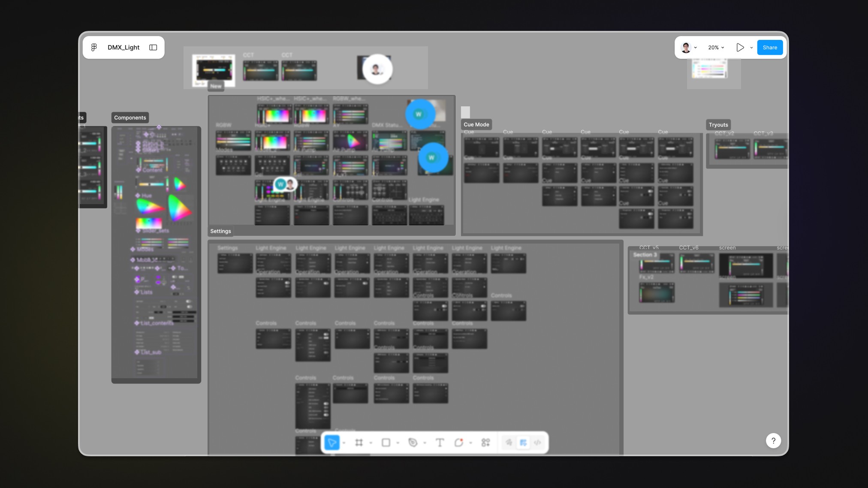The image size is (868, 488).
Task: Open the help question mark button
Action: click(773, 440)
